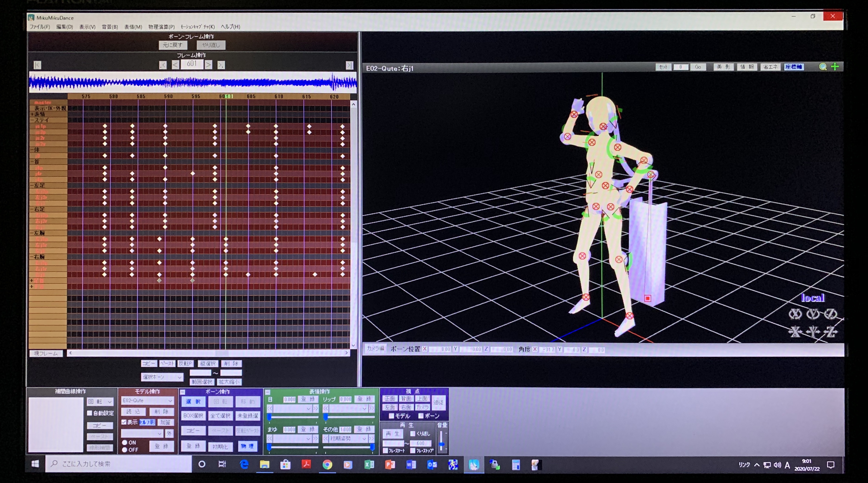Toggle the ボーン view-follow checkbox

[421, 416]
